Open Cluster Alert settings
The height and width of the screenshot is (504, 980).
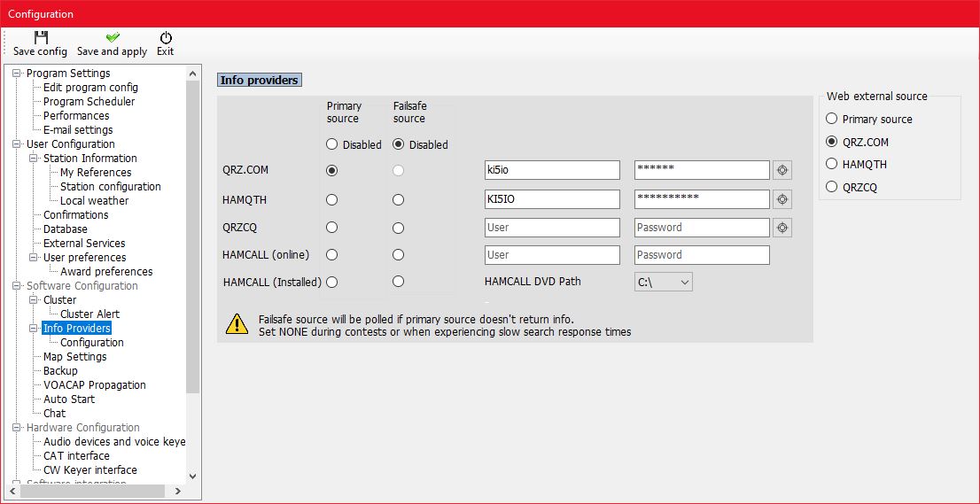click(90, 314)
